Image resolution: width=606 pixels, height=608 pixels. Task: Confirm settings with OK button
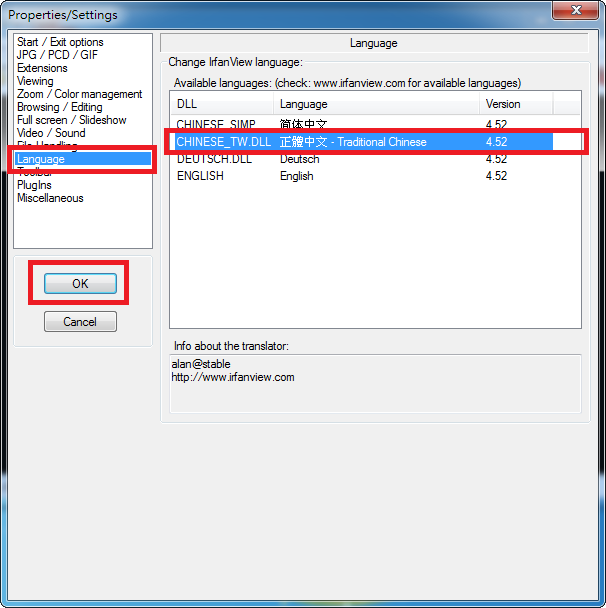click(x=80, y=283)
